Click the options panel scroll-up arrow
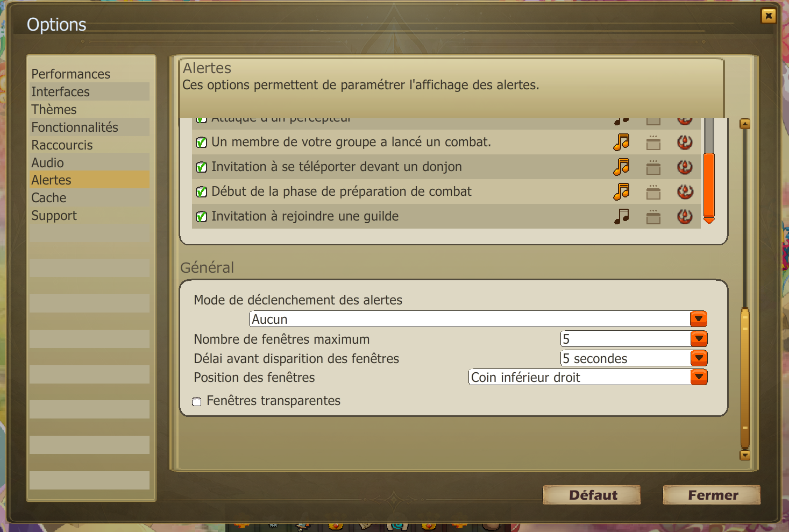789x532 pixels. [745, 124]
